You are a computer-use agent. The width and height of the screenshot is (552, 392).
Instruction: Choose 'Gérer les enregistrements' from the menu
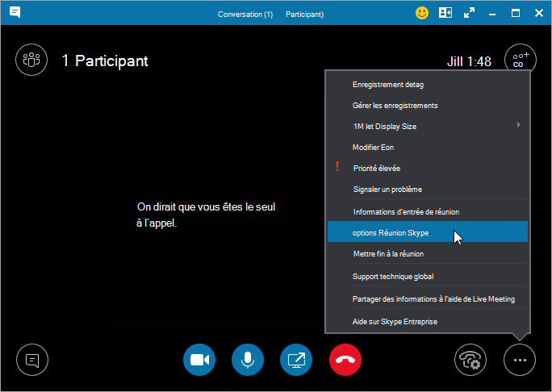point(428,106)
